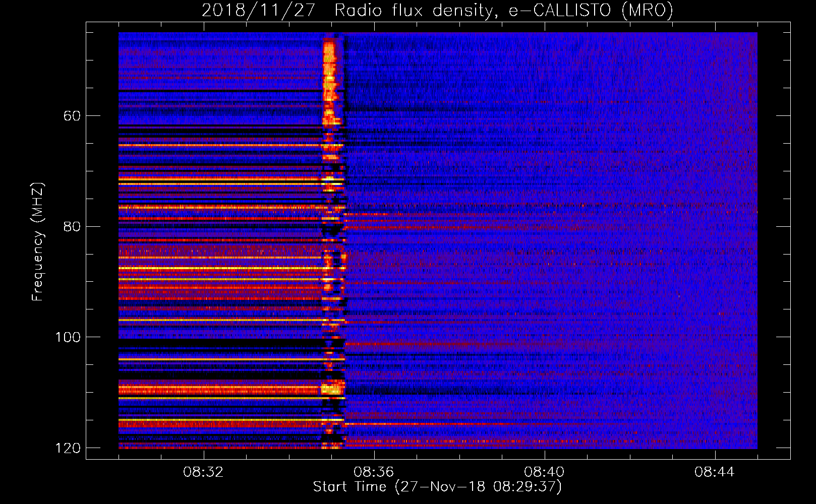Click the 120 frequency tick label

pos(68,448)
